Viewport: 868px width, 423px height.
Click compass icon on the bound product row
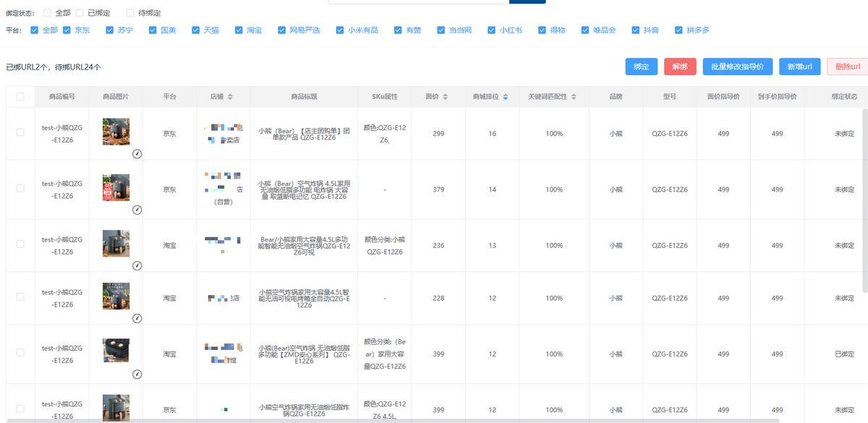[137, 375]
